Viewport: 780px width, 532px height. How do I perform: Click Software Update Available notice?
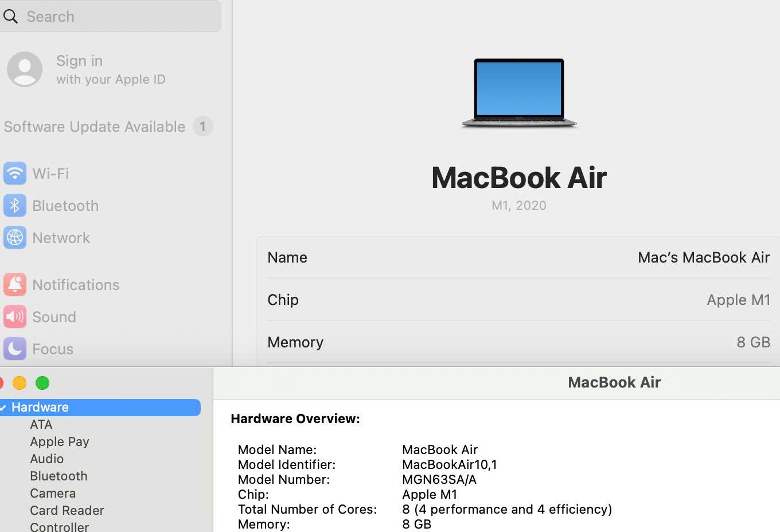[x=95, y=127]
